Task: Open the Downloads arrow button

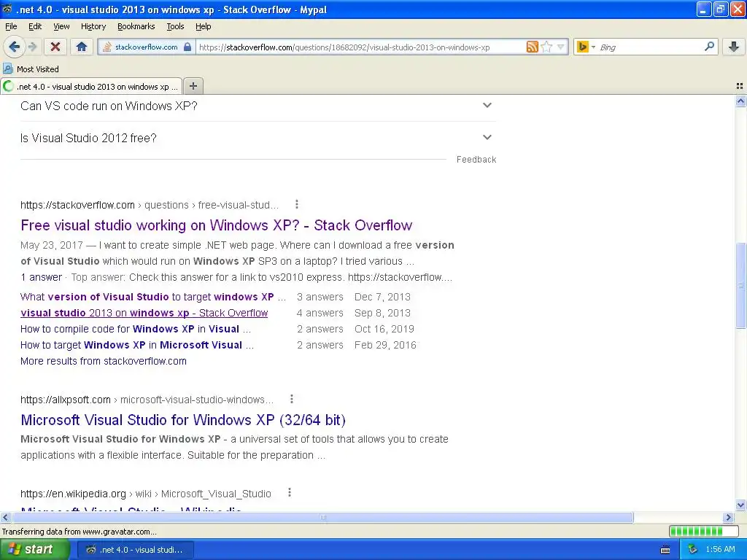Action: click(x=734, y=47)
